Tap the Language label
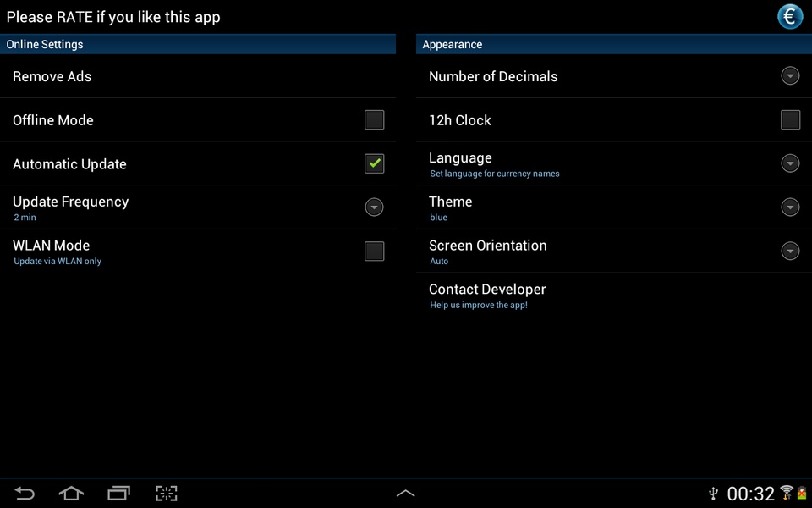The height and width of the screenshot is (508, 812). pos(460,158)
